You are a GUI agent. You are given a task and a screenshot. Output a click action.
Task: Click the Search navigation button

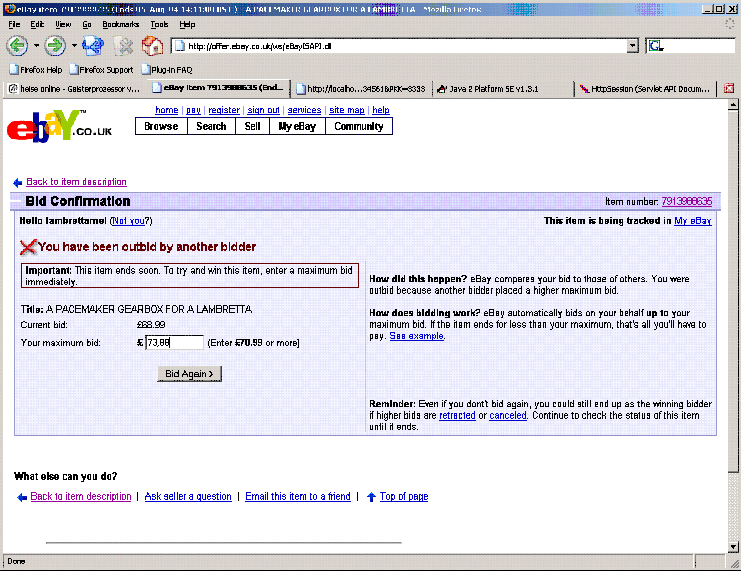point(211,126)
